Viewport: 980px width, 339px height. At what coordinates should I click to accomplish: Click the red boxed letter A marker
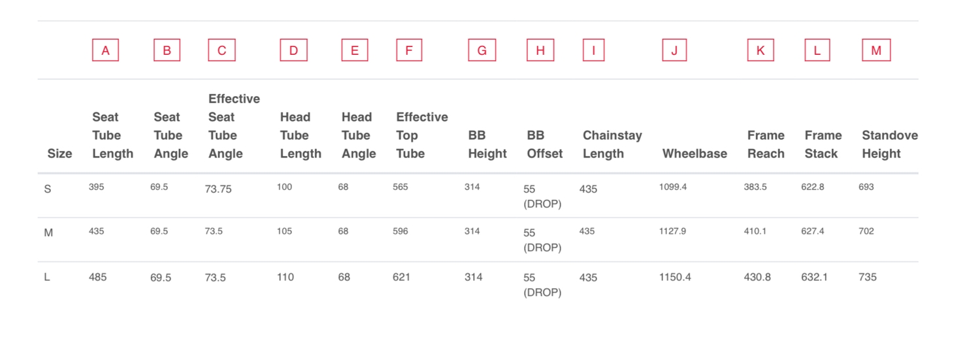pyautogui.click(x=105, y=50)
